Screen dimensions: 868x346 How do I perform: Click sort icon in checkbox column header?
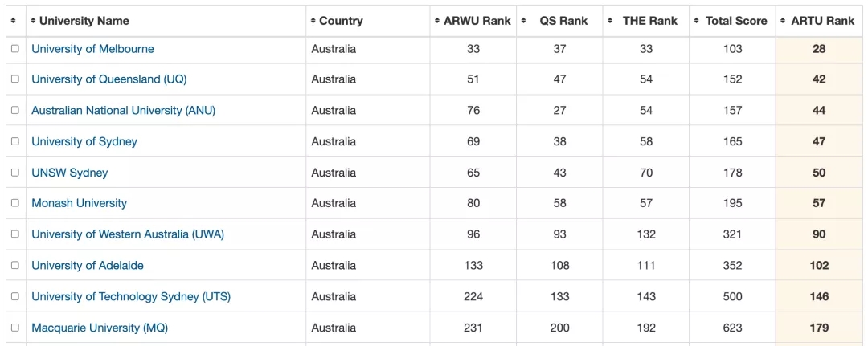pyautogui.click(x=14, y=21)
